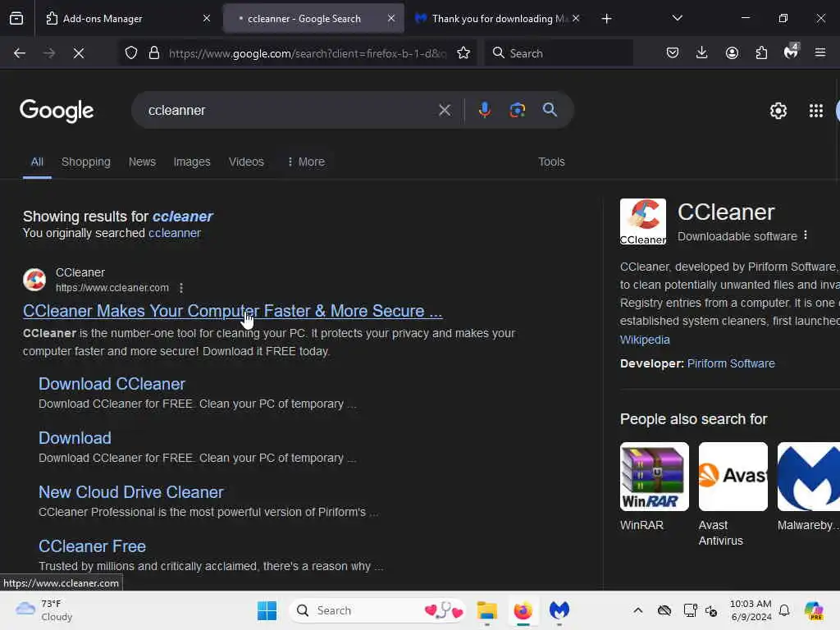
Task: Open Malwarebytes Browser Guard extension icon
Action: pyautogui.click(x=791, y=52)
